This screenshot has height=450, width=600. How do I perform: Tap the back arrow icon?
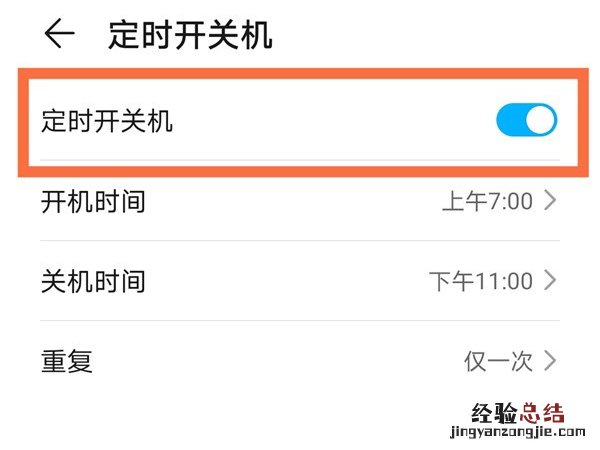point(60,34)
